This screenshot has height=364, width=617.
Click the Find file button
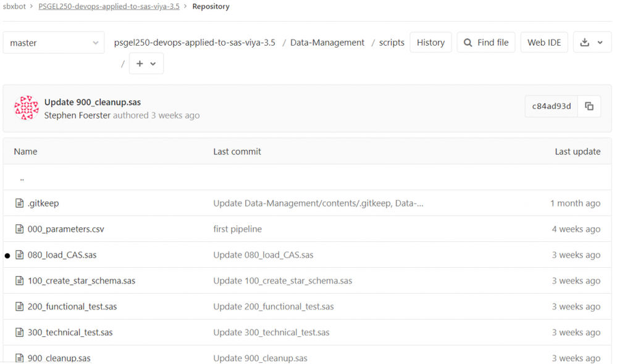(x=485, y=43)
